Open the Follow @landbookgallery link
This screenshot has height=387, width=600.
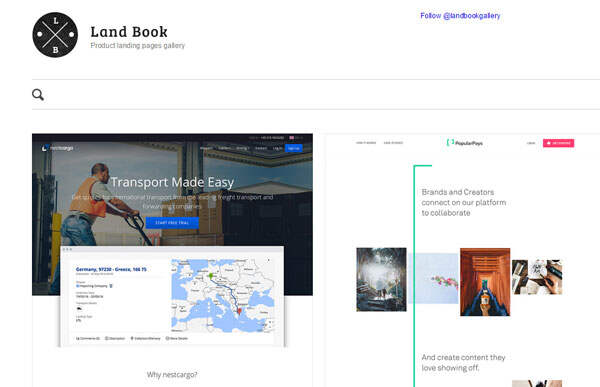460,16
